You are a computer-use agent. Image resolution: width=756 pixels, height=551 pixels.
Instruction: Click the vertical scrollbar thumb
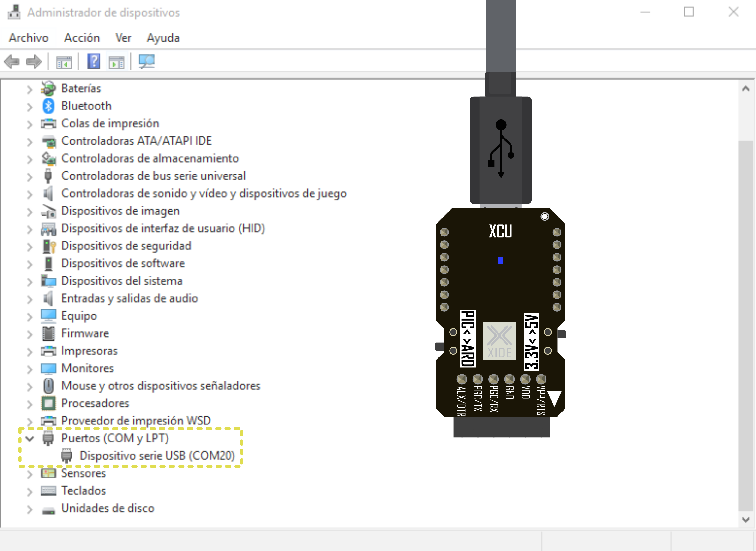click(x=746, y=326)
